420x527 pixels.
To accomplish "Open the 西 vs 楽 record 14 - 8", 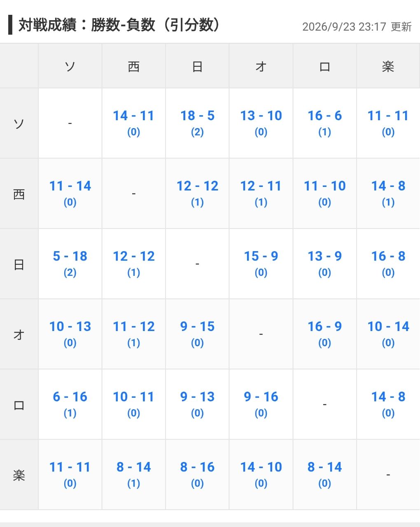I will (x=388, y=193).
